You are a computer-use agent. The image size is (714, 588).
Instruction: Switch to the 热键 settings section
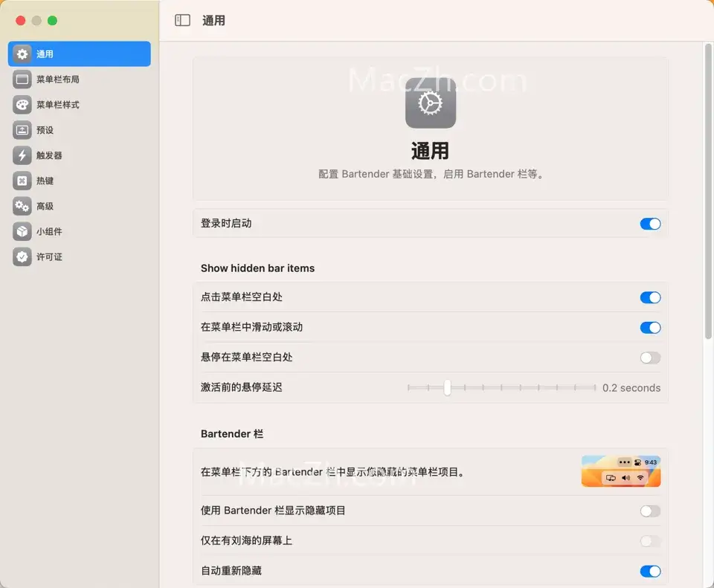pos(80,181)
